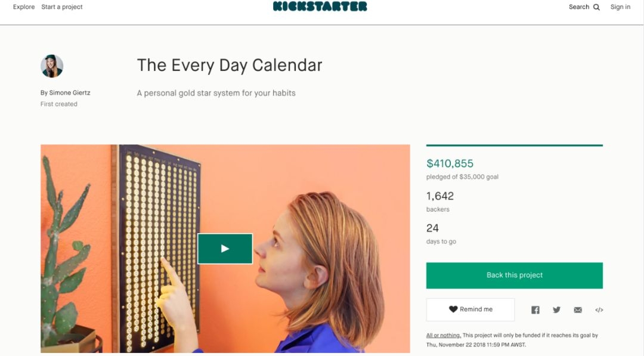The image size is (644, 356).
Task: Share project on Twitter icon
Action: pos(556,310)
